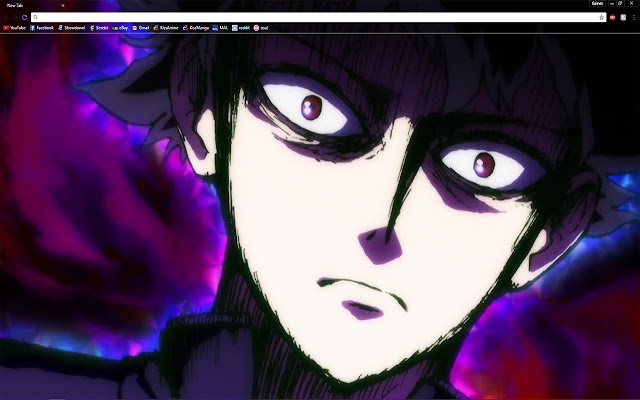Reload the page with the refresh icon
Image resolution: width=640 pixels, height=400 pixels.
24,18
